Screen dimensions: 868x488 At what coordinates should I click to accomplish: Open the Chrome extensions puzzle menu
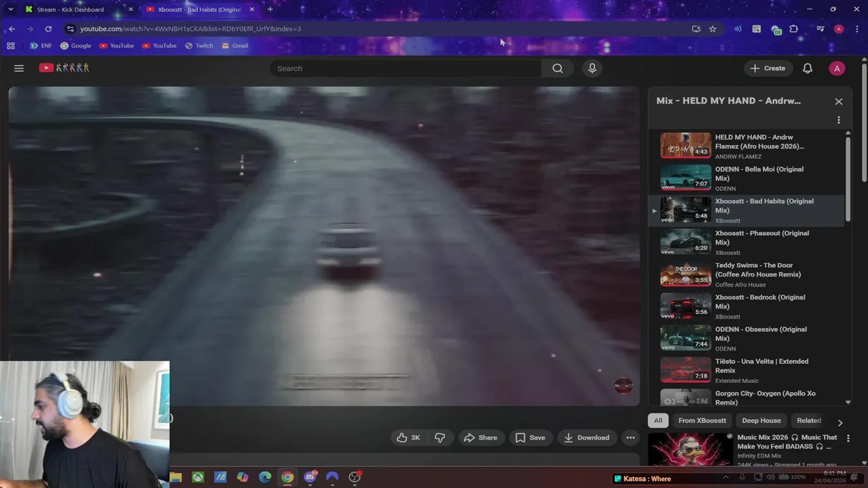tap(793, 29)
